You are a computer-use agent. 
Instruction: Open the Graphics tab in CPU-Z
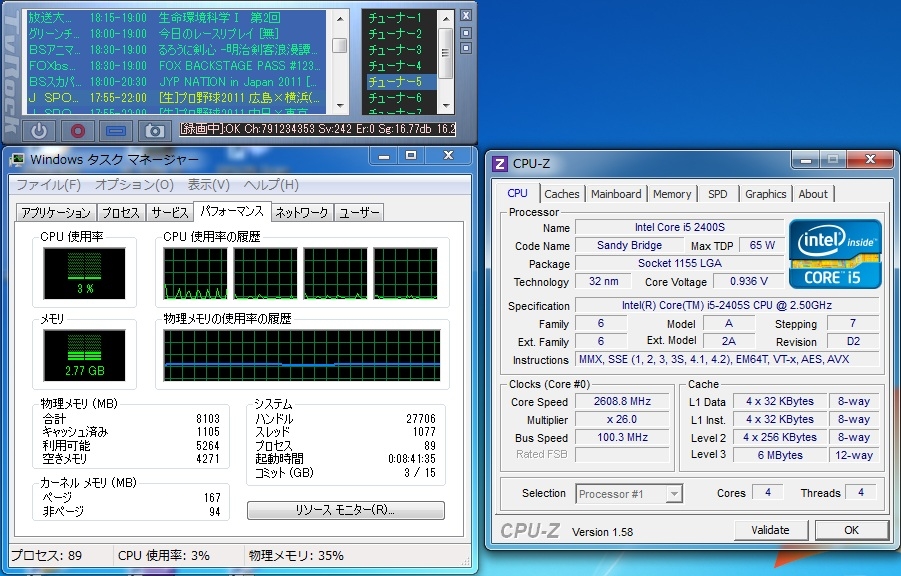[765, 194]
